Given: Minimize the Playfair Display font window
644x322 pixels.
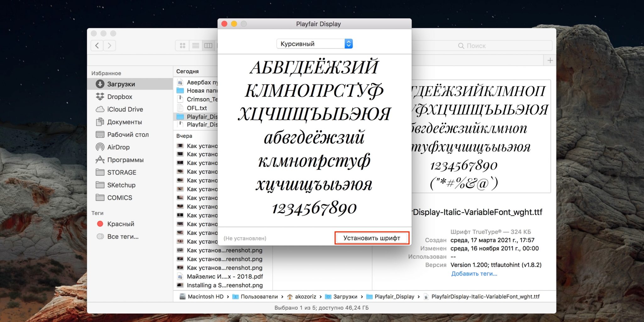Looking at the screenshot, I should click(234, 24).
